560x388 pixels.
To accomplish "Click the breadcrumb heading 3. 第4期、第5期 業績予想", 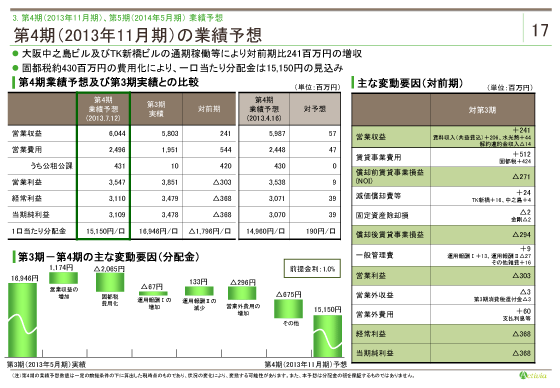I will pyautogui.click(x=118, y=18).
